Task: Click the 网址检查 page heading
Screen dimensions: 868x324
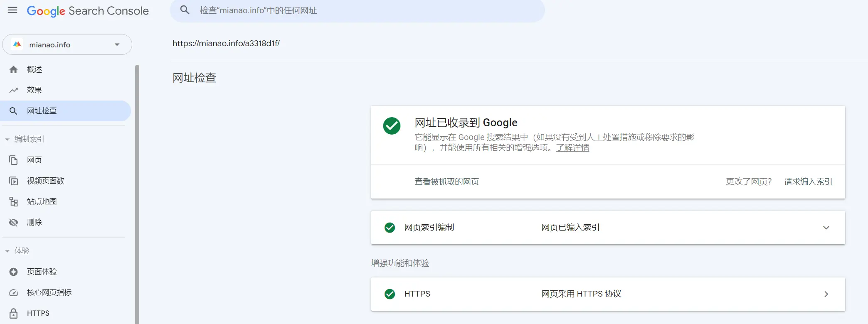Action: point(195,78)
